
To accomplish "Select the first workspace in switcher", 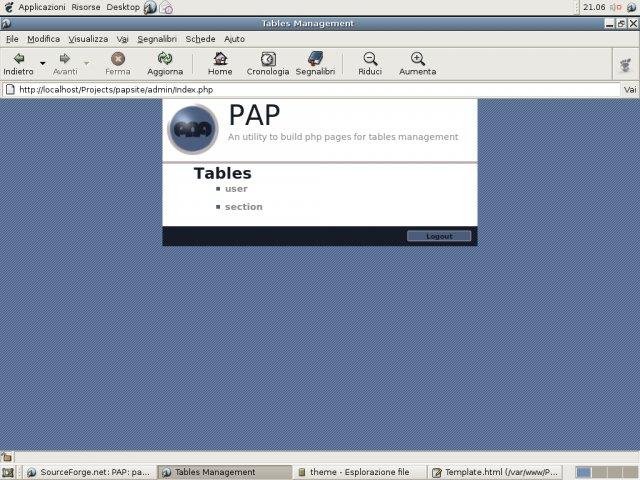I will click(583, 472).
